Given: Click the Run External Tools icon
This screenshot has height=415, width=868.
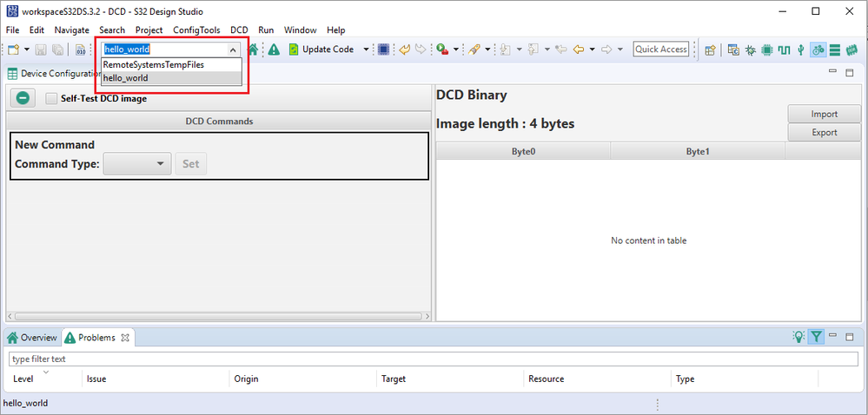Looking at the screenshot, I should tap(442, 49).
